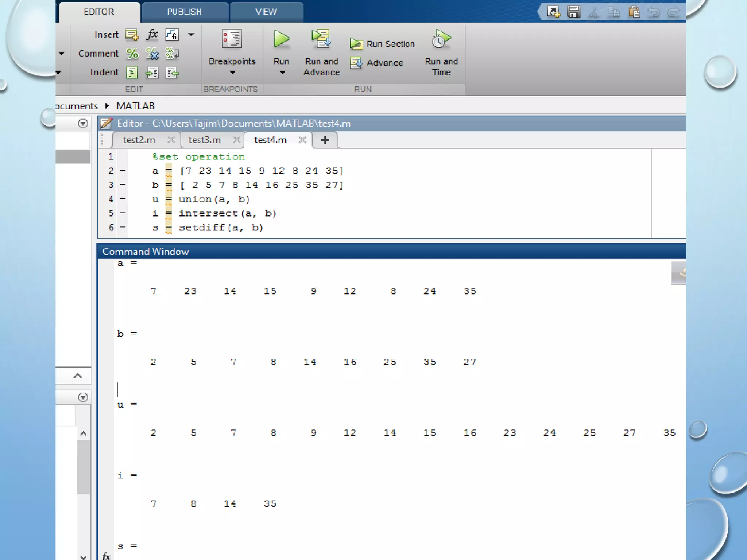Switch to the EDITOR ribbon tab

[x=99, y=12]
